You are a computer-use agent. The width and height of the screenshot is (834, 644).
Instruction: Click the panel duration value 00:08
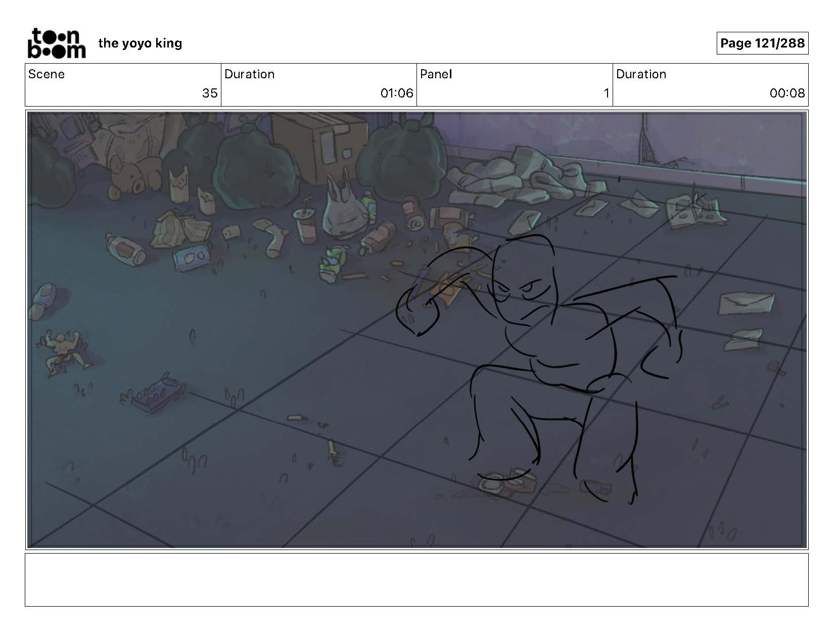tap(786, 93)
